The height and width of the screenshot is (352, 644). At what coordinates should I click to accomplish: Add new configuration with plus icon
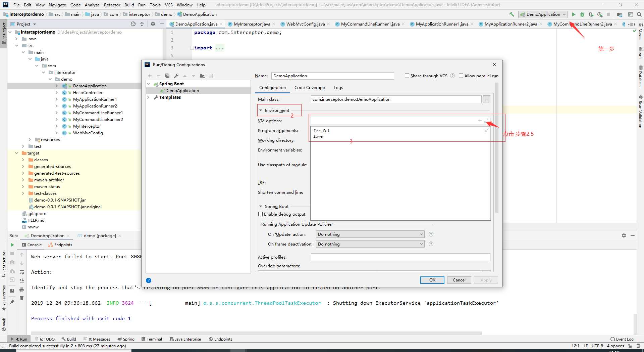pos(150,76)
